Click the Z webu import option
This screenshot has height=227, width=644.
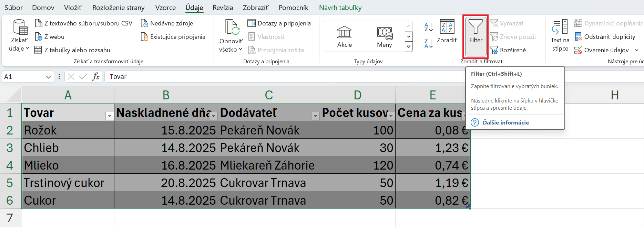point(50,37)
